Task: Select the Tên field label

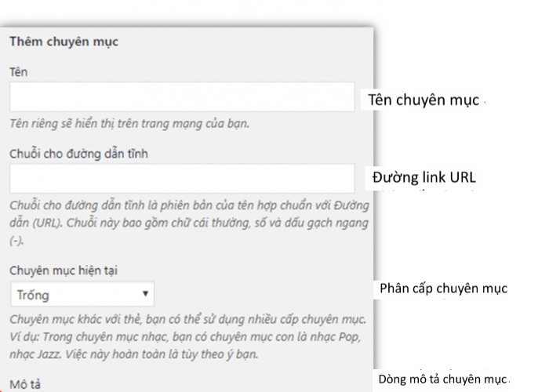Action: (x=19, y=72)
